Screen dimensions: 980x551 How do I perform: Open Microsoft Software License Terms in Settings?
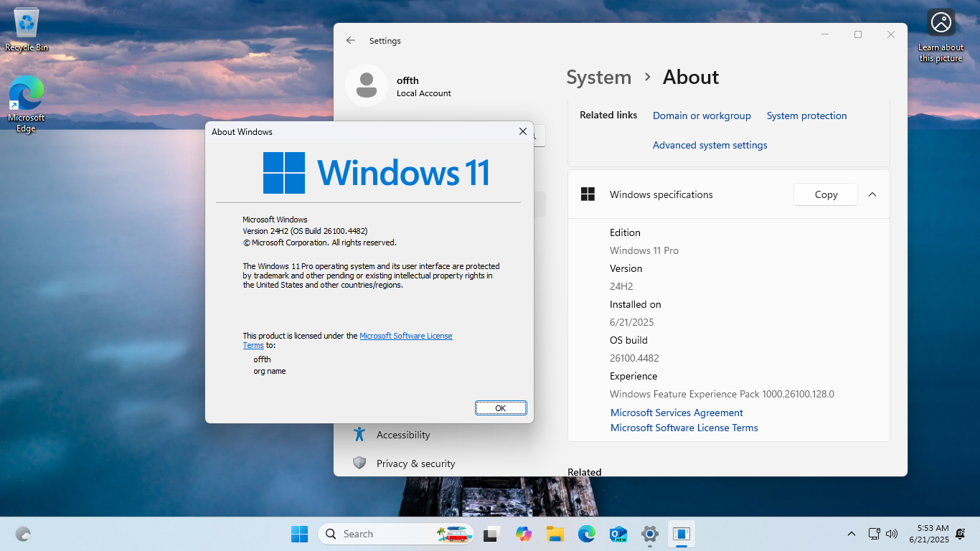684,428
